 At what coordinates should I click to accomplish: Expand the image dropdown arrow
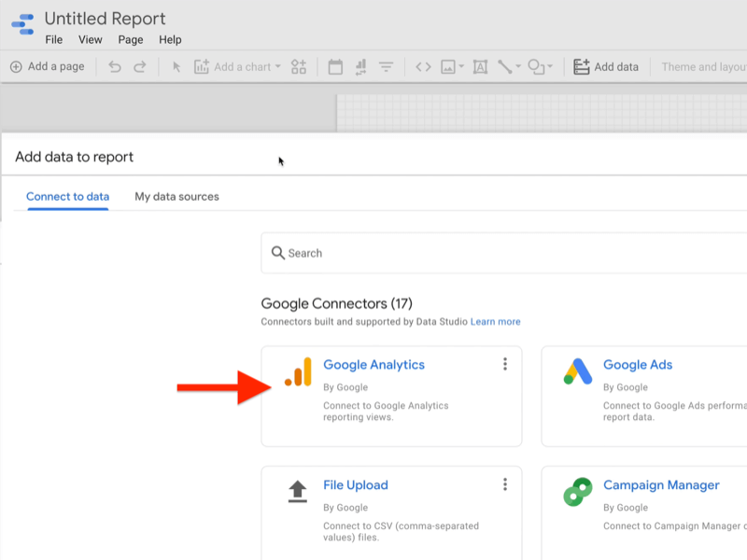pos(461,66)
